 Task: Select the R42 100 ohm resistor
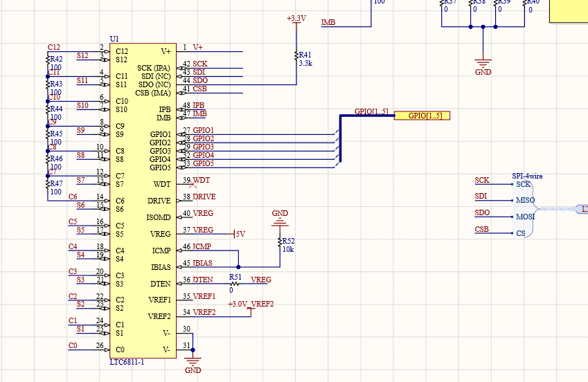click(48, 63)
